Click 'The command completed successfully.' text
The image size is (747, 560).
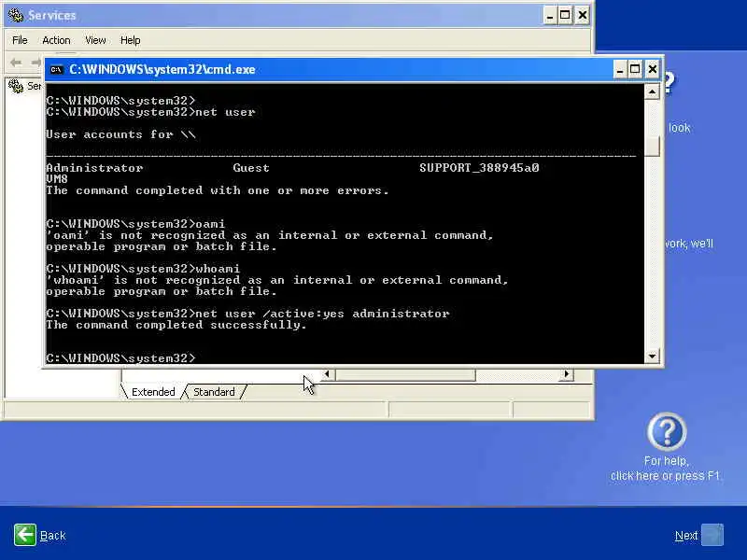(176, 325)
